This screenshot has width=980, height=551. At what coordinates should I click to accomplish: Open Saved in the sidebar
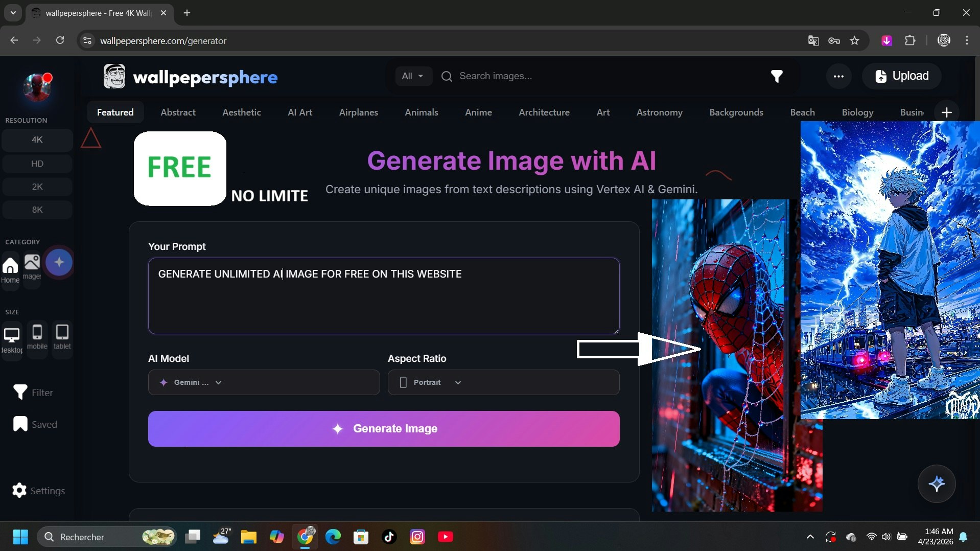pyautogui.click(x=35, y=424)
